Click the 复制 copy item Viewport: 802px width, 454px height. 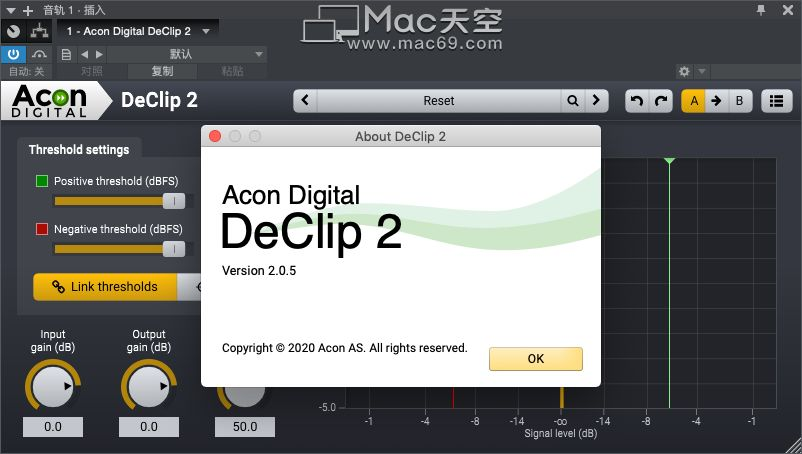(162, 71)
